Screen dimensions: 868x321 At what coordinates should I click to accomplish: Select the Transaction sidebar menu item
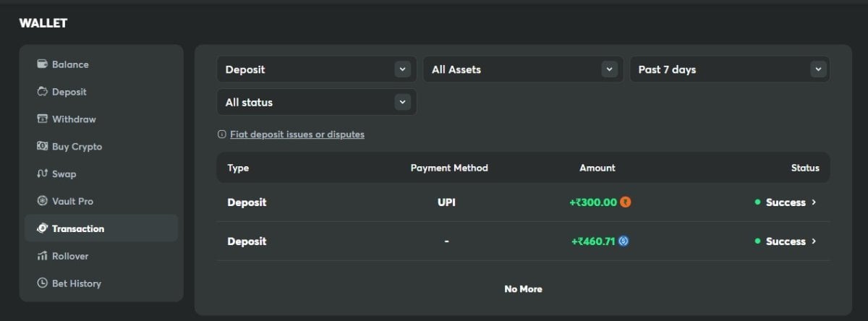tap(78, 228)
